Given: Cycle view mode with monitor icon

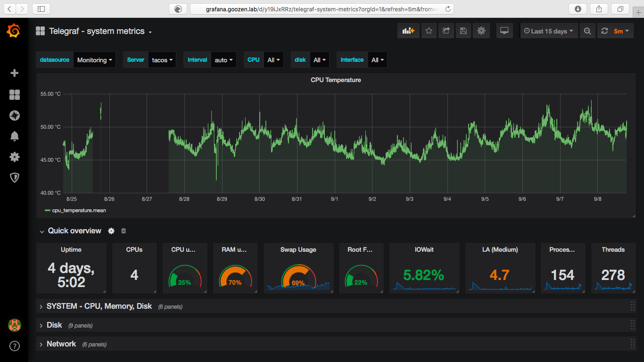Looking at the screenshot, I should (504, 31).
